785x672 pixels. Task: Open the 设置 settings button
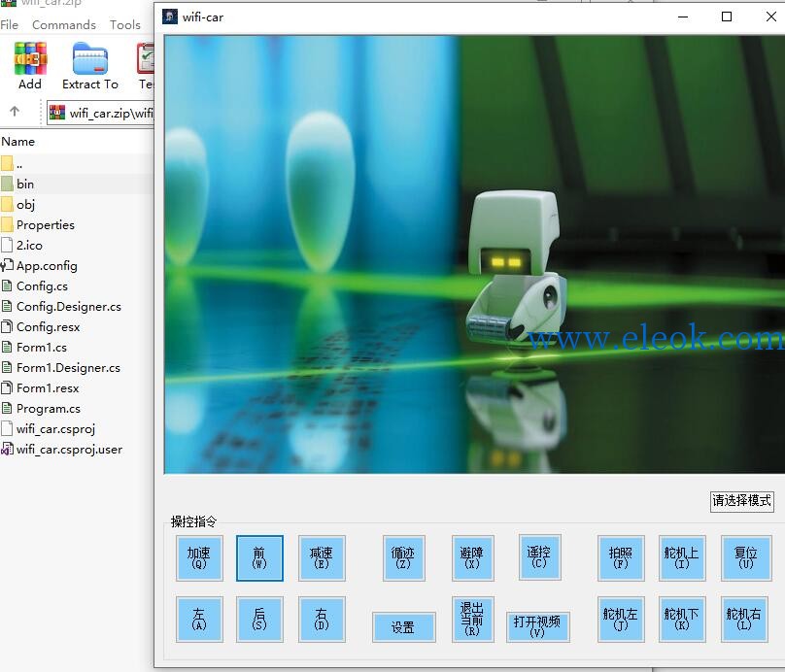pyautogui.click(x=403, y=627)
